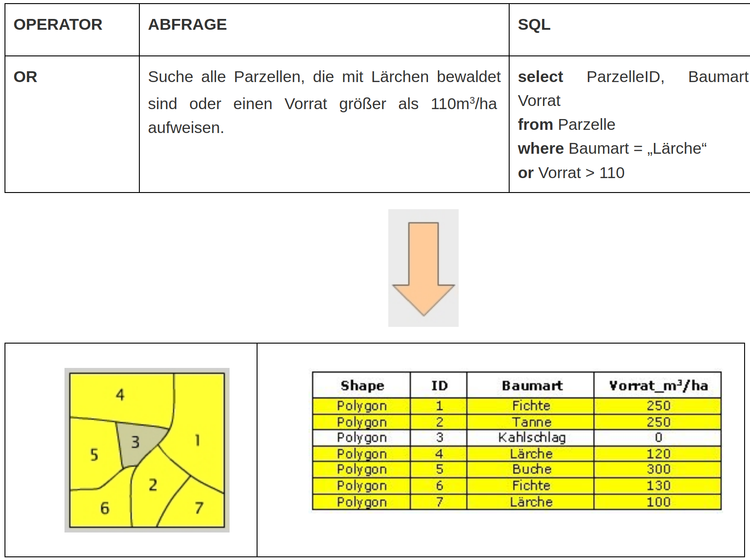Click the 'or Vorrat > 110' line
This screenshot has width=750, height=560.
point(571,173)
